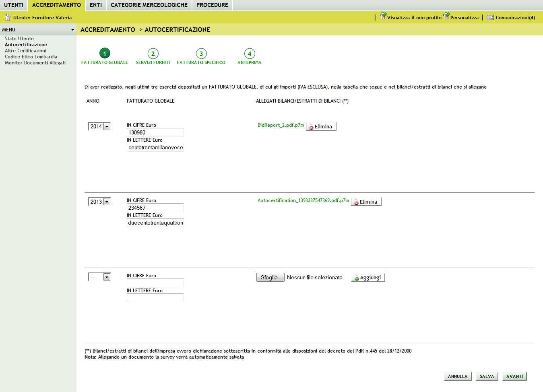Open the BidReport_2.pdf.p7m attachment link
This screenshot has width=543, height=392.
281,125
